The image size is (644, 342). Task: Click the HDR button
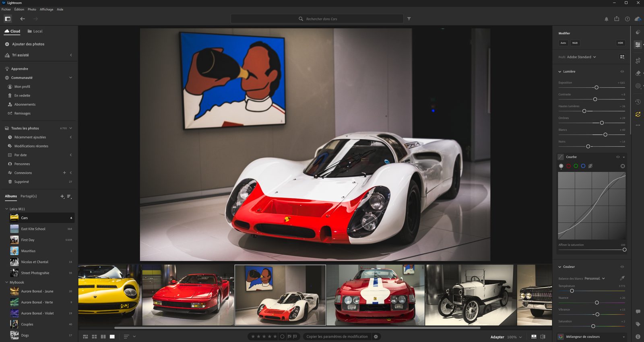coord(620,43)
